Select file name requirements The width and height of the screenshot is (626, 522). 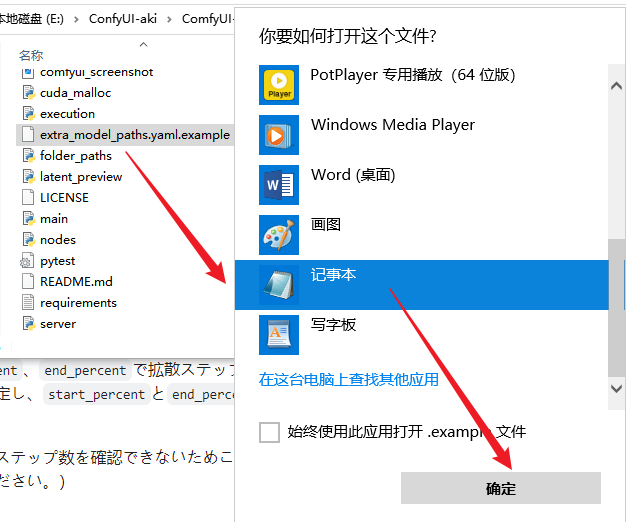(x=78, y=303)
